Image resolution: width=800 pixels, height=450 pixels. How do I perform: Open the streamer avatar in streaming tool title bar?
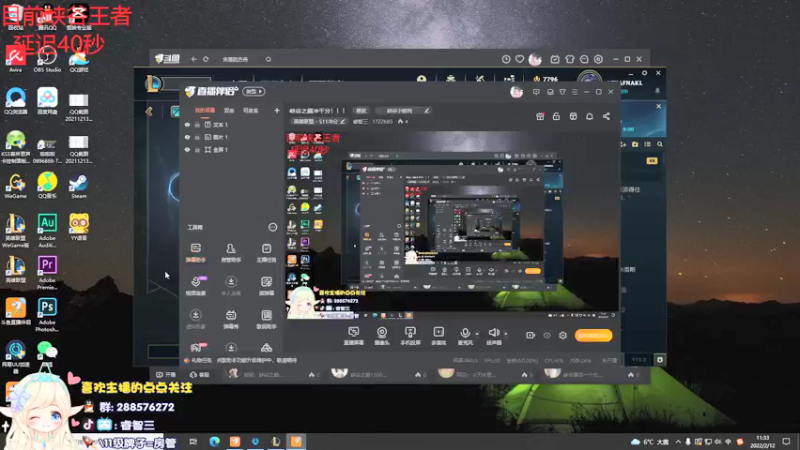(516, 92)
